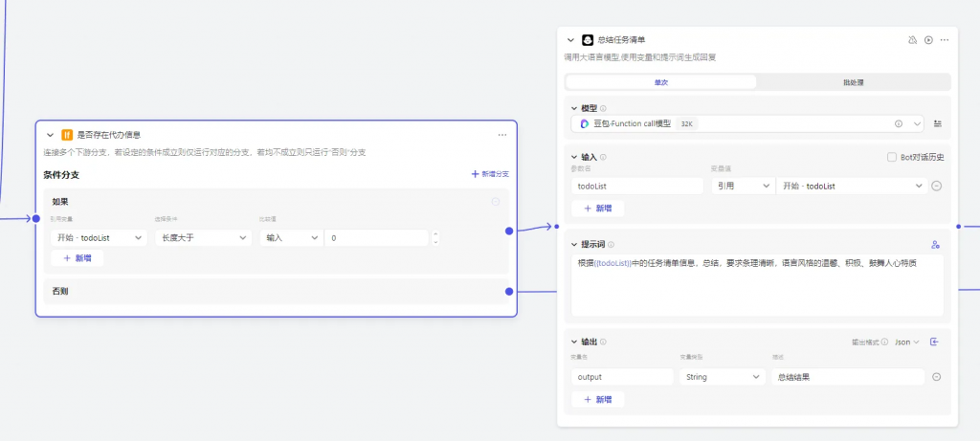Switch to the 批处理 tab
Screen dimensions: 980x441
pos(853,82)
